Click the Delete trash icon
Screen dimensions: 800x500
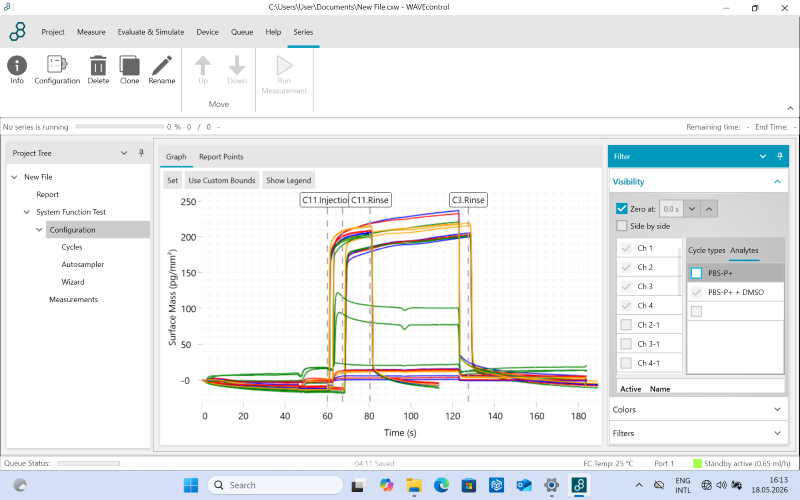coord(98,65)
